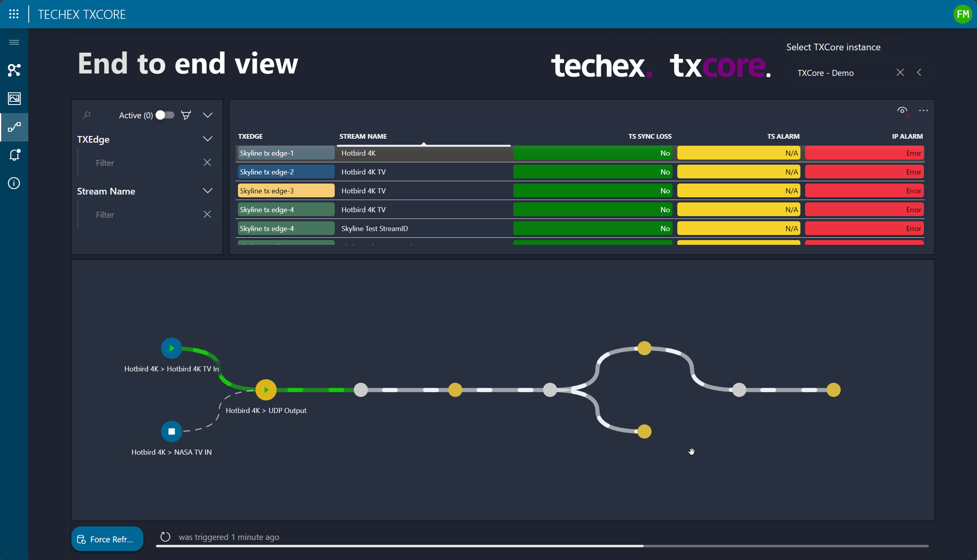Click the Hotbird 4K stream name cell

[x=424, y=153]
